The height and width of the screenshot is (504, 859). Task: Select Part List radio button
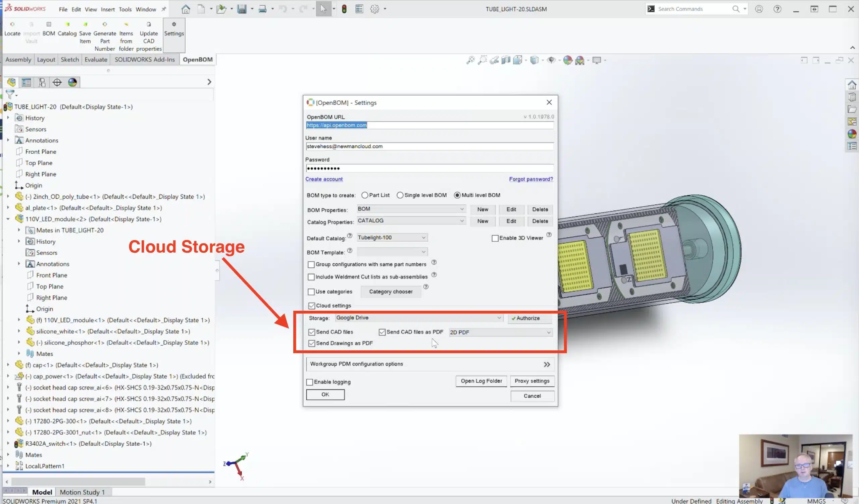[x=365, y=195]
